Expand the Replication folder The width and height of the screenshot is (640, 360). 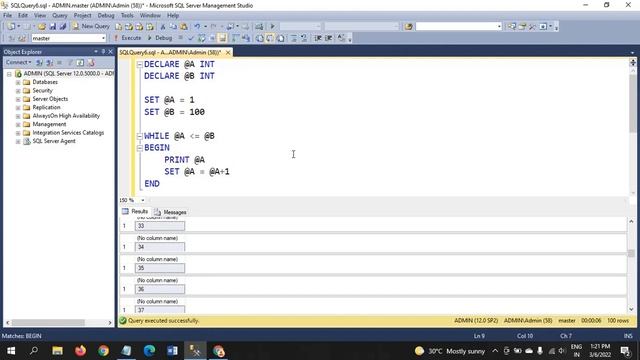(18, 108)
